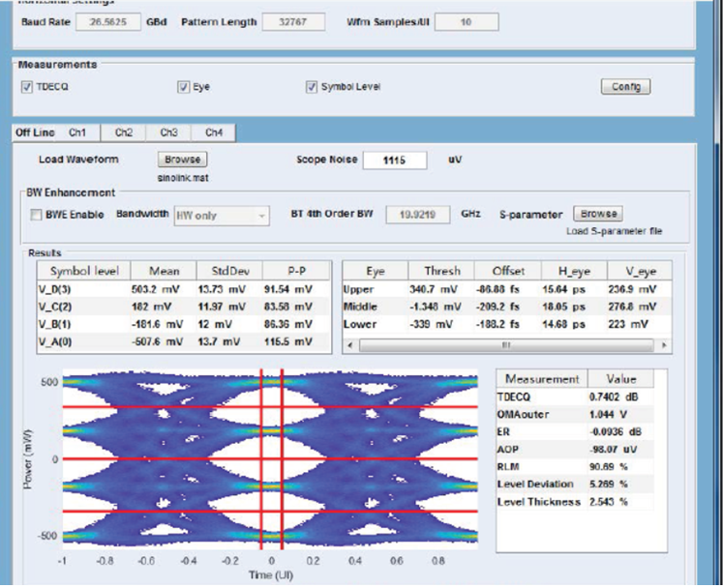This screenshot has width=723, height=588.
Task: Click the Scope Noise input field
Action: coord(395,161)
